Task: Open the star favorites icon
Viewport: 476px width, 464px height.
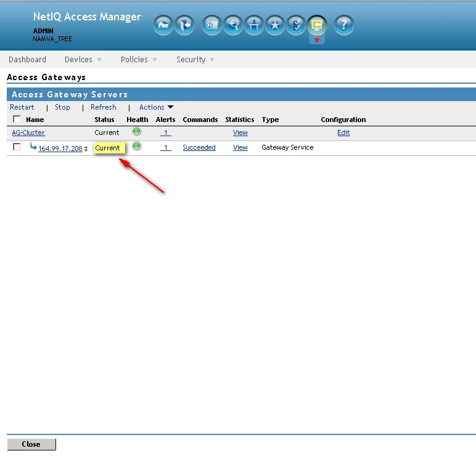Action: (275, 25)
